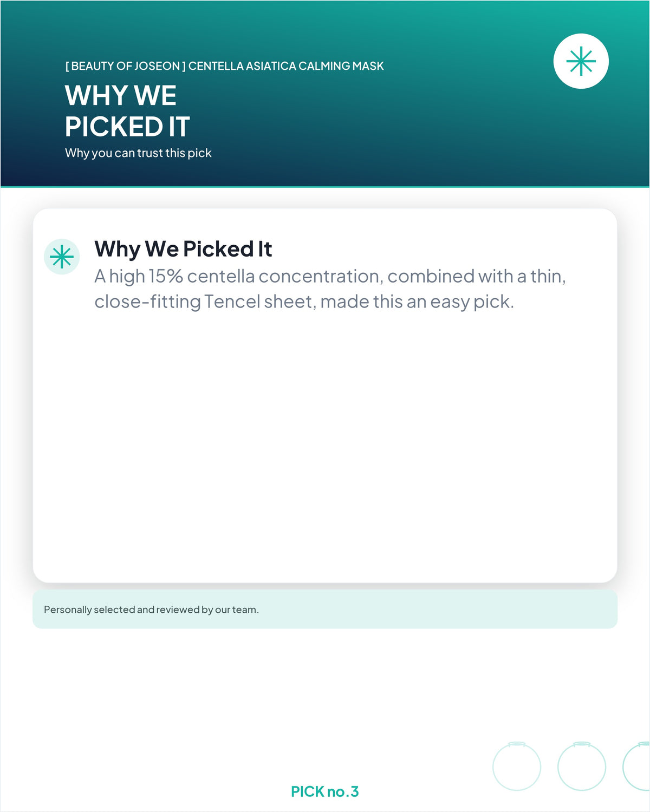Image resolution: width=650 pixels, height=812 pixels.
Task: Click the [ BEAUTY OF JOSEON ] brand label
Action: (126, 66)
